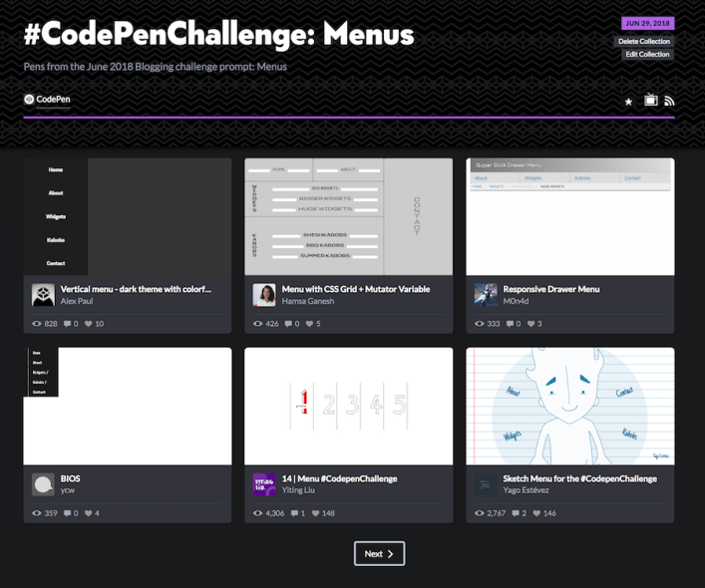Click comments icon on CSS Grid pen
Image resolution: width=705 pixels, height=588 pixels.
[288, 324]
